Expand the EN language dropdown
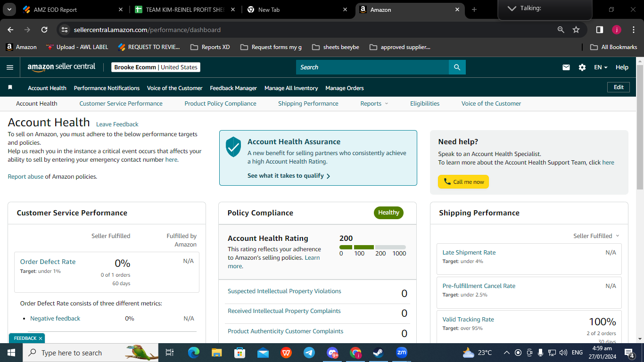Viewport: 644px width, 362px height. pyautogui.click(x=601, y=67)
